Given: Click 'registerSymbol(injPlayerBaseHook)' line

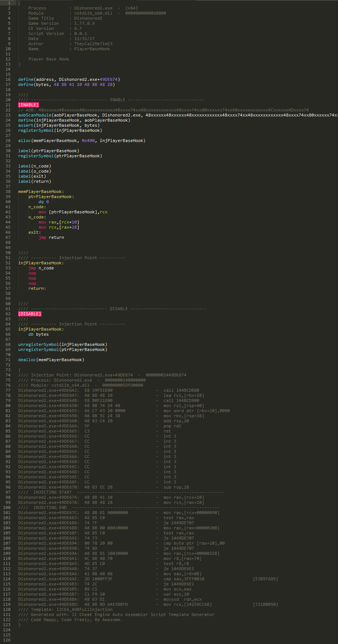Looking at the screenshot, I should 60,130.
